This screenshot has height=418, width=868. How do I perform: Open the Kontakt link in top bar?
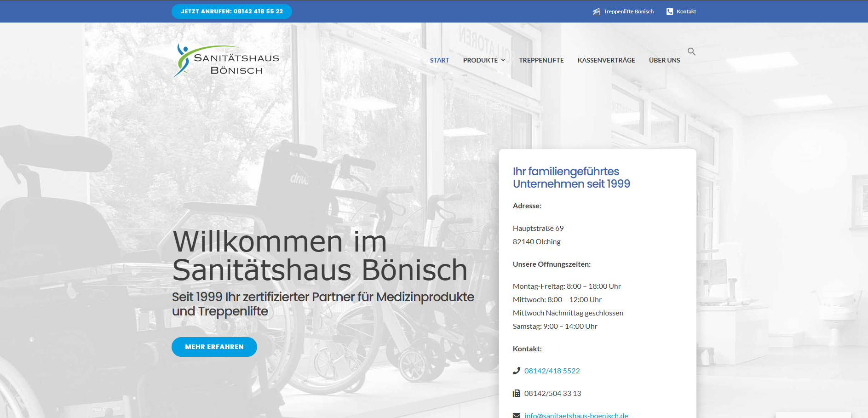[686, 11]
